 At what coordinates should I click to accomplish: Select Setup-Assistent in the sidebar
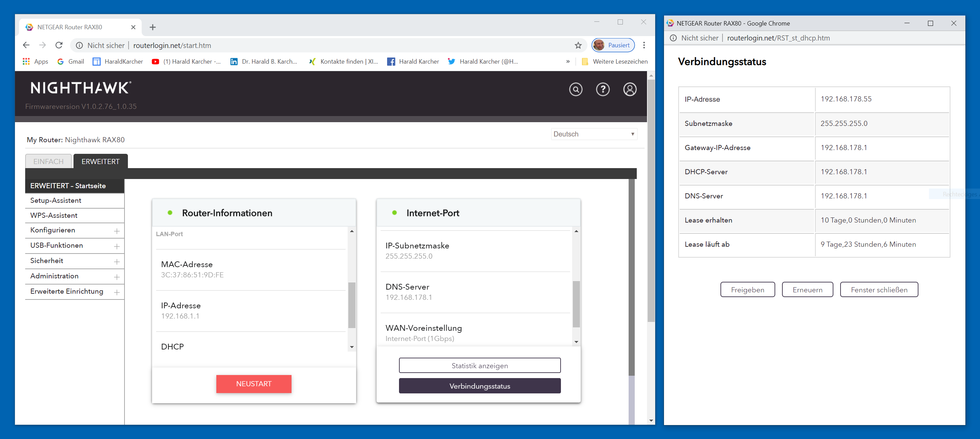point(56,200)
